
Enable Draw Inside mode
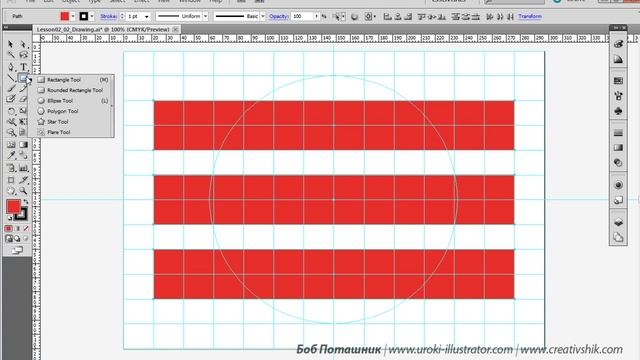26,239
